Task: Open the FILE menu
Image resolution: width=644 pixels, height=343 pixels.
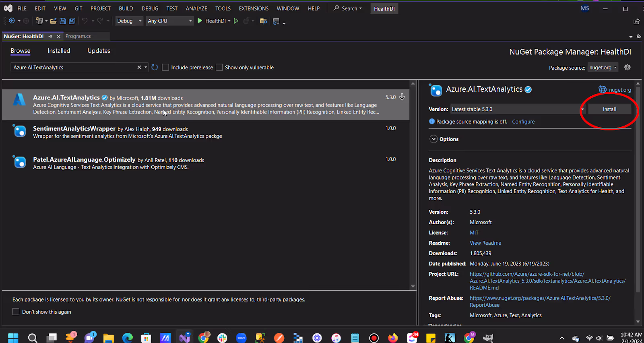Action: pos(22,8)
